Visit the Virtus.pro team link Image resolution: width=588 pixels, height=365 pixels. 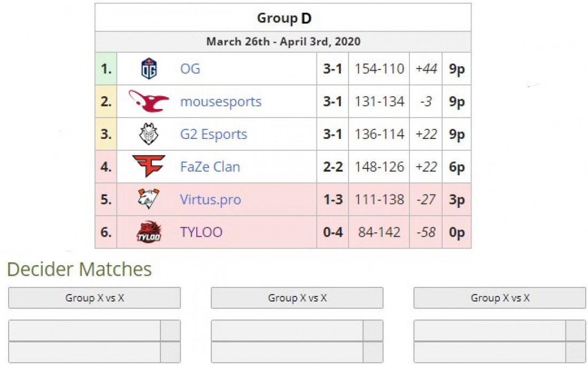coord(211,199)
